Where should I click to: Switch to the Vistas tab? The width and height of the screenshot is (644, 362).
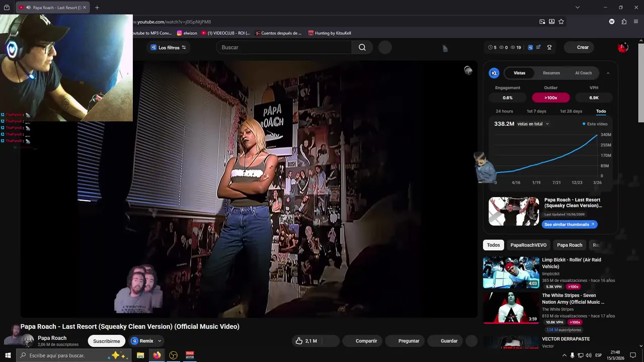point(519,73)
